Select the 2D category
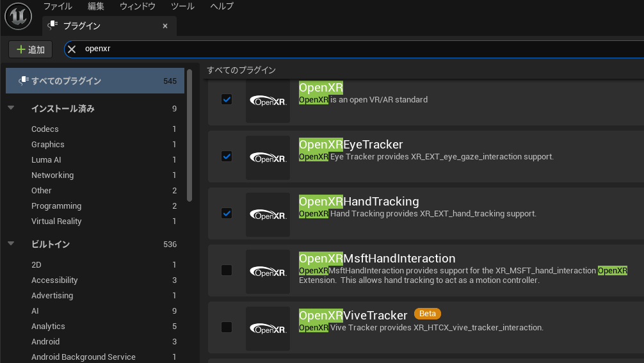Screen dimensions: 644x363 click(x=95, y=265)
